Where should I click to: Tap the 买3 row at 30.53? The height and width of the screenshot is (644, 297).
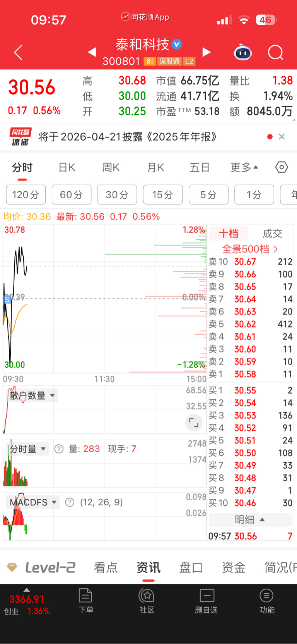pyautogui.click(x=251, y=416)
